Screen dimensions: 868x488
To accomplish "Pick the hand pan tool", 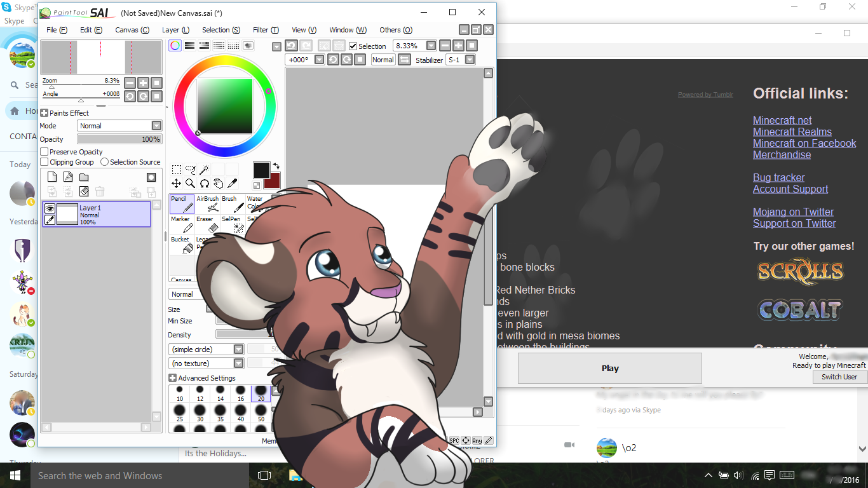I will click(218, 184).
